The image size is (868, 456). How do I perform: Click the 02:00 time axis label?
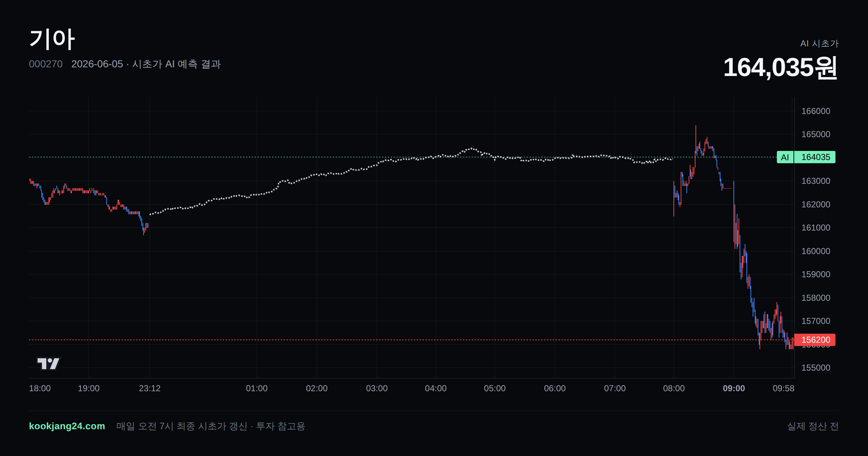pyautogui.click(x=317, y=388)
